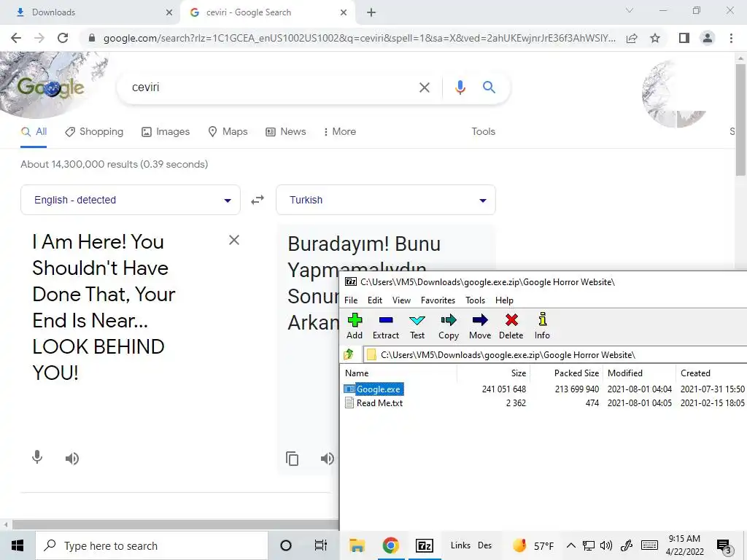
Task: Search by voice in Google search box
Action: (460, 87)
